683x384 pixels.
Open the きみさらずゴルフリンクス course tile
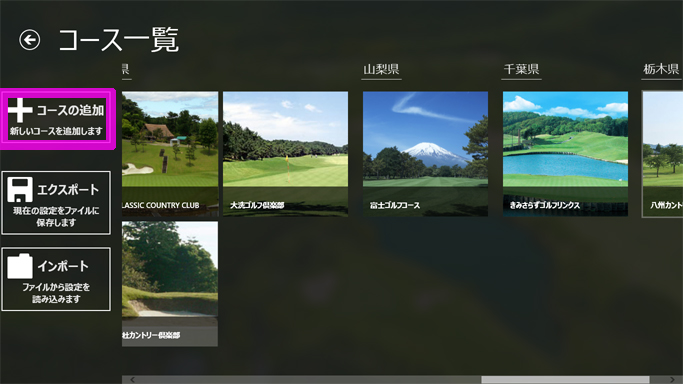(x=565, y=154)
